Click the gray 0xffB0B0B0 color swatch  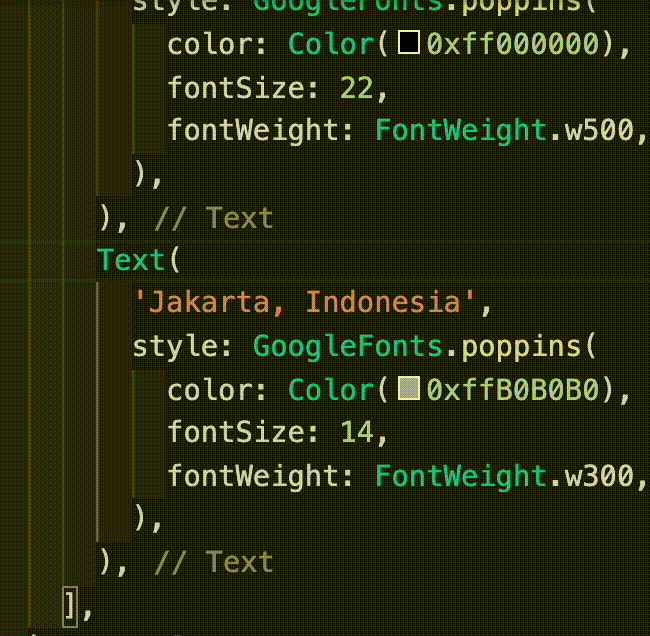click(409, 388)
